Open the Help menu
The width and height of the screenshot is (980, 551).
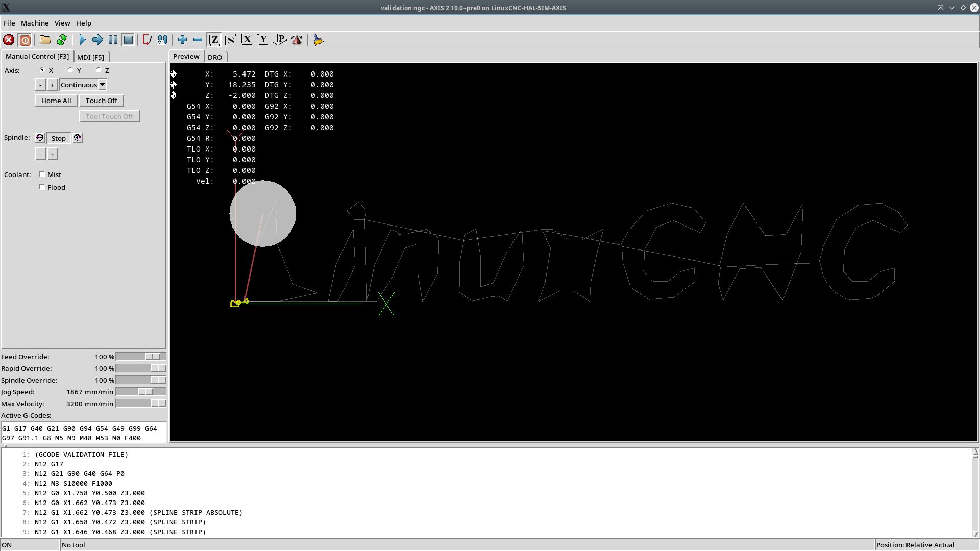tap(84, 23)
